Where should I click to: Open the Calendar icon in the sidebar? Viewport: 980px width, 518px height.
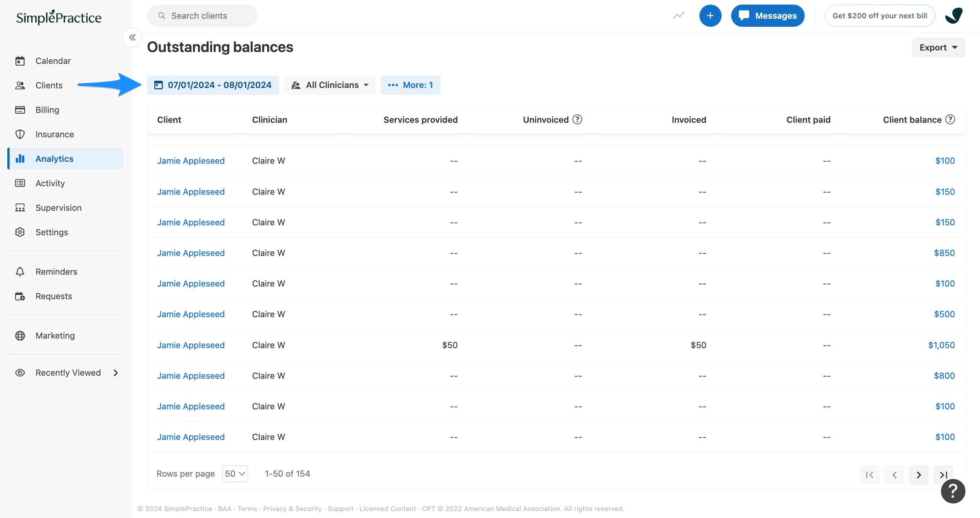click(x=20, y=61)
